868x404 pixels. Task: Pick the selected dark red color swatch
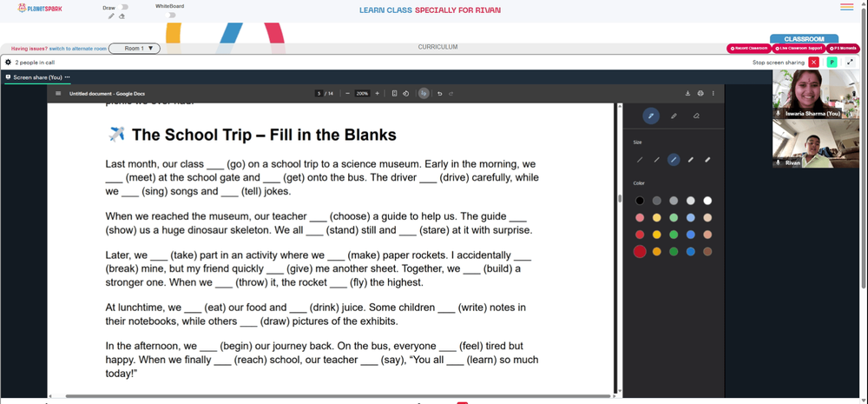coord(640,252)
